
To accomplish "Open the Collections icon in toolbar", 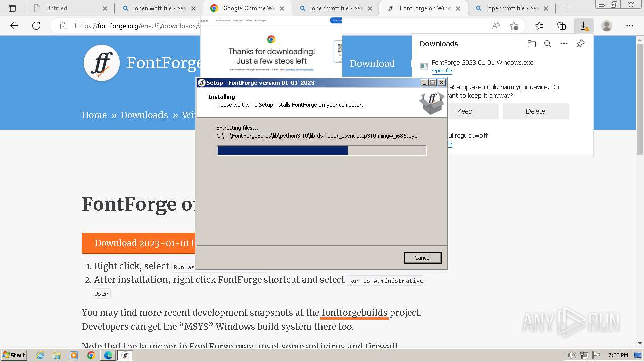I will coord(561,26).
